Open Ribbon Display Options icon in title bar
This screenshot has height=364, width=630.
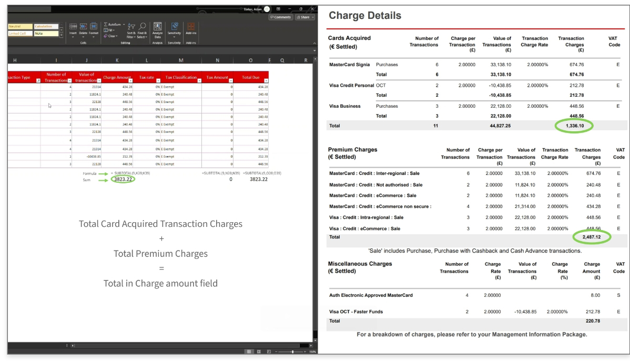[278, 9]
